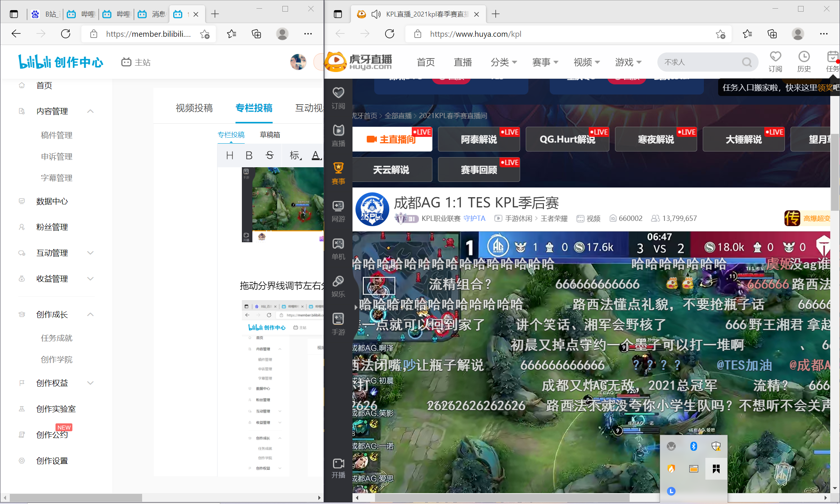Switch to 专栏投稿 main tab
The width and height of the screenshot is (840, 504).
(254, 108)
